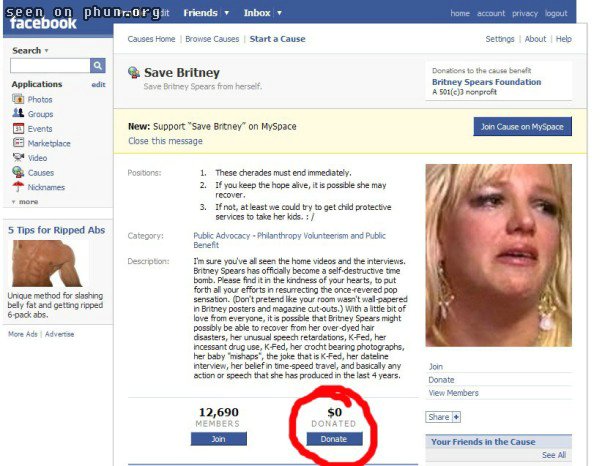The height and width of the screenshot is (466, 600).
Task: Expand the Search dropdown arrow
Action: (x=46, y=51)
